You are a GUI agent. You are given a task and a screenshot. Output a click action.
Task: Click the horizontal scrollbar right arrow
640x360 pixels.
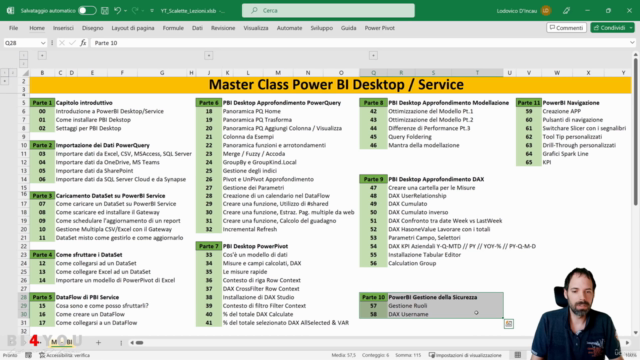pos(627,342)
